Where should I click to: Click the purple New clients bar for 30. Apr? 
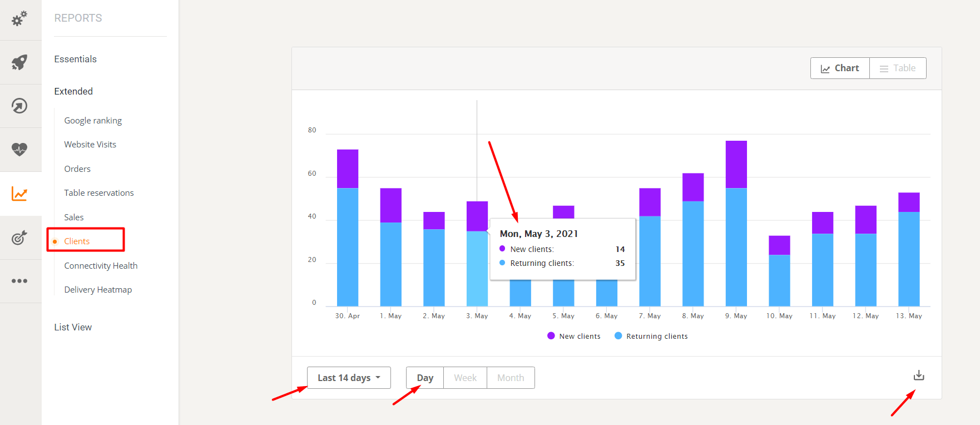[x=348, y=169]
